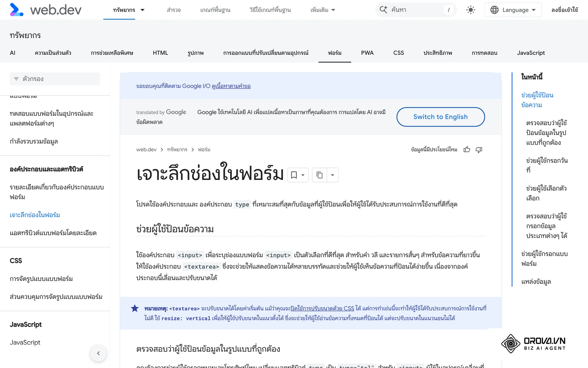The height and width of the screenshot is (368, 588).
Task: Click the globe icon in Language selector
Action: click(494, 10)
